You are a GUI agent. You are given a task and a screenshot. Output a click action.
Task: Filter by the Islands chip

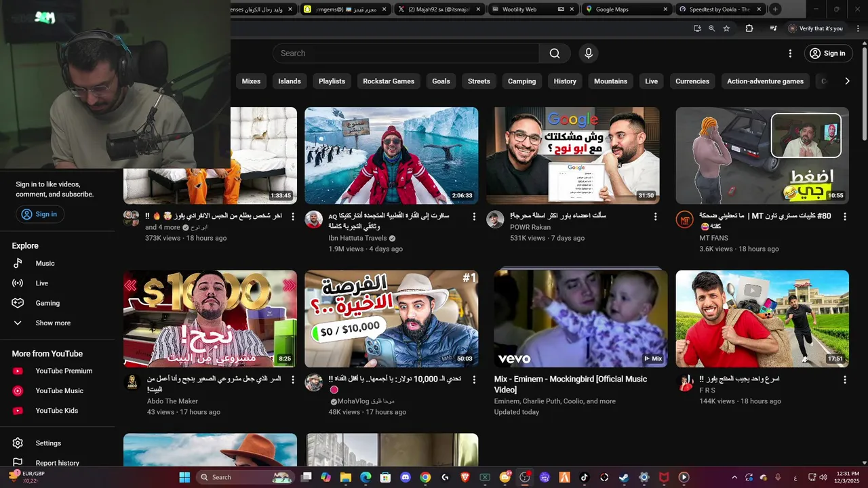[x=290, y=81]
